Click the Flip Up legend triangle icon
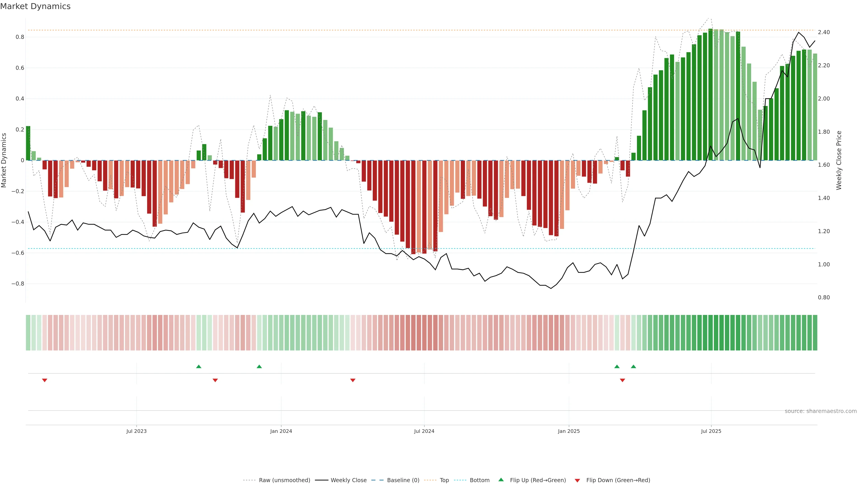 (x=501, y=480)
